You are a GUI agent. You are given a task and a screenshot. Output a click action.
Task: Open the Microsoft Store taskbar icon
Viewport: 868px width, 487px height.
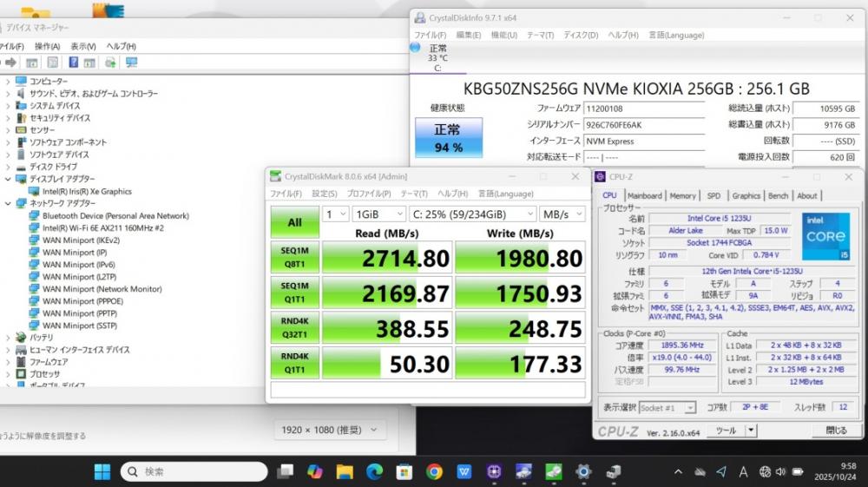404,471
